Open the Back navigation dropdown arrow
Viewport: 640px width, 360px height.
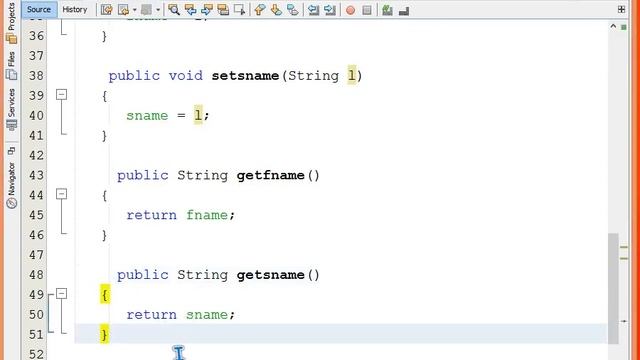134,10
